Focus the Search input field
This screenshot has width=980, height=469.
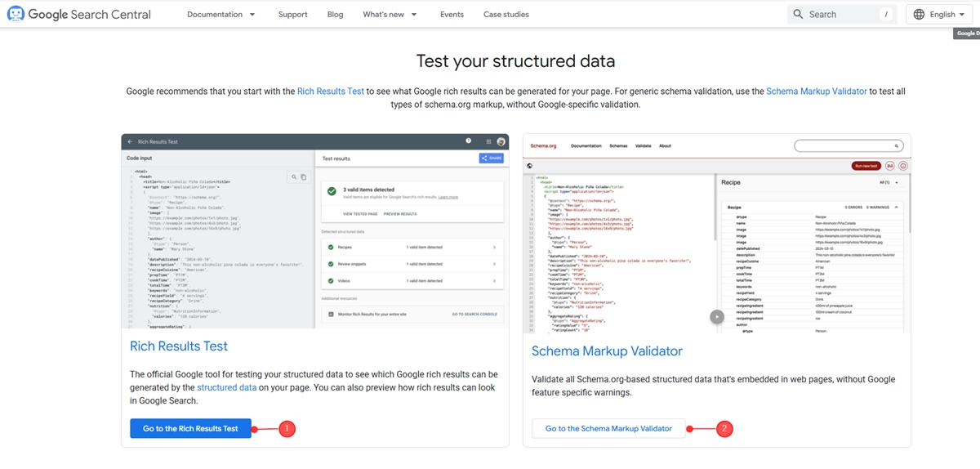842,14
